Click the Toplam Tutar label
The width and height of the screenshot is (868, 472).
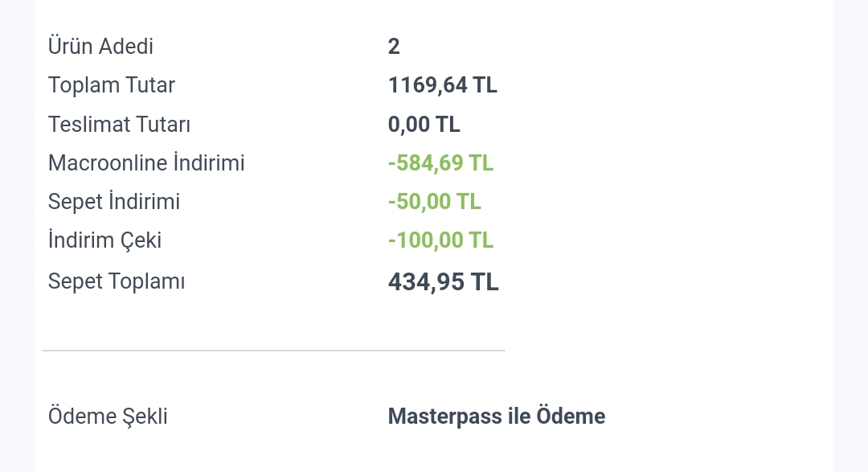click(x=111, y=85)
